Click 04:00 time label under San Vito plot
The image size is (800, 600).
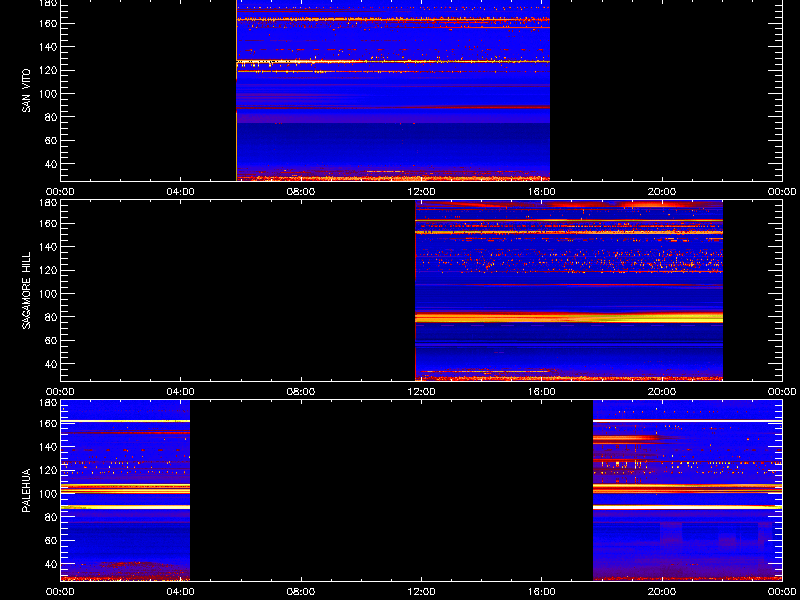(181, 192)
